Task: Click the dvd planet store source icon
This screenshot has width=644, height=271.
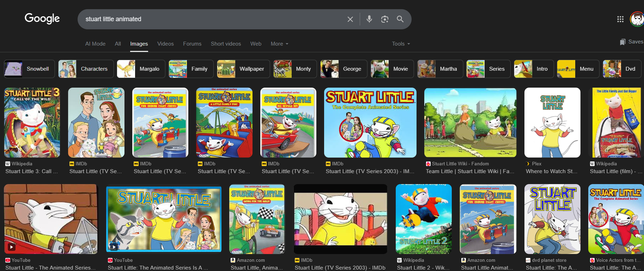Action: (x=528, y=260)
